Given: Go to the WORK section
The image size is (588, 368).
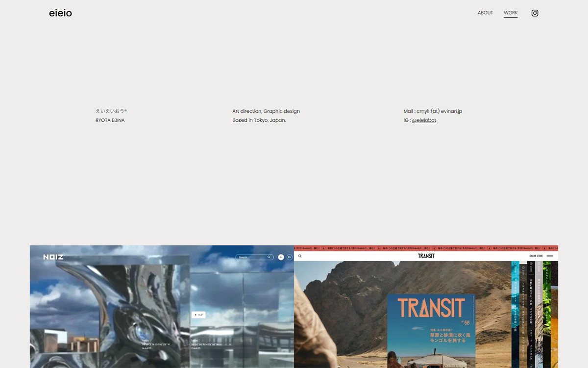Looking at the screenshot, I should tap(511, 13).
